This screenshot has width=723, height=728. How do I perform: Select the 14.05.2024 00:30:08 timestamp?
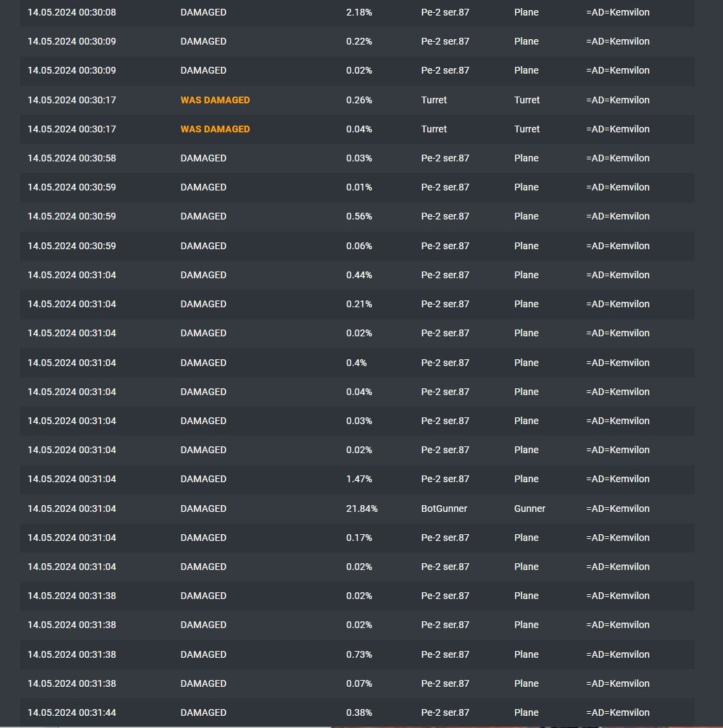tap(72, 12)
